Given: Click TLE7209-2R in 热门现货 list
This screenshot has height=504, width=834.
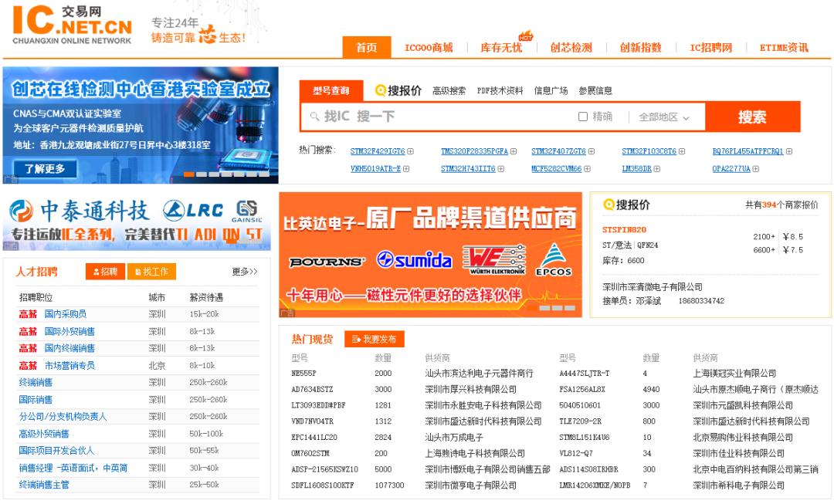Looking at the screenshot, I should tap(580, 421).
